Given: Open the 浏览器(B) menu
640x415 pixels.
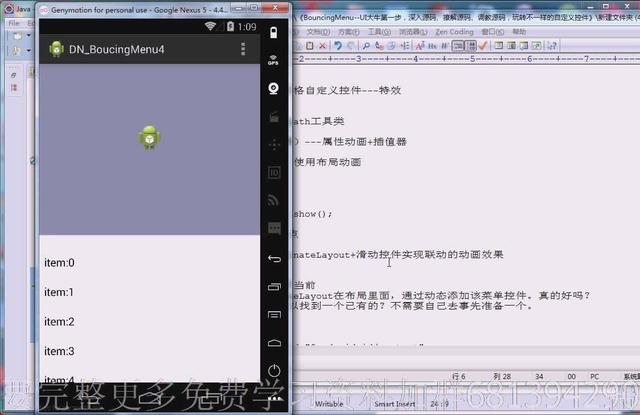Looking at the screenshot, I should [x=413, y=32].
